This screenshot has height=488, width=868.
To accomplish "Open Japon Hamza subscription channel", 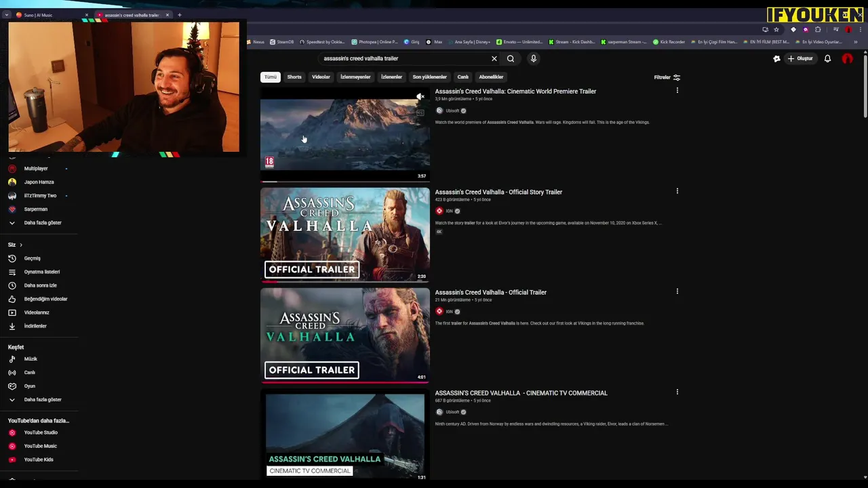I will click(39, 182).
